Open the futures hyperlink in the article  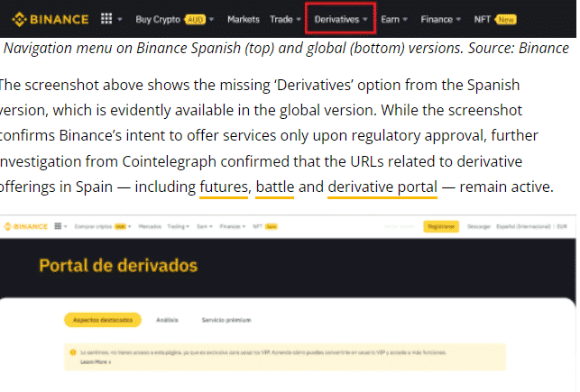(224, 187)
